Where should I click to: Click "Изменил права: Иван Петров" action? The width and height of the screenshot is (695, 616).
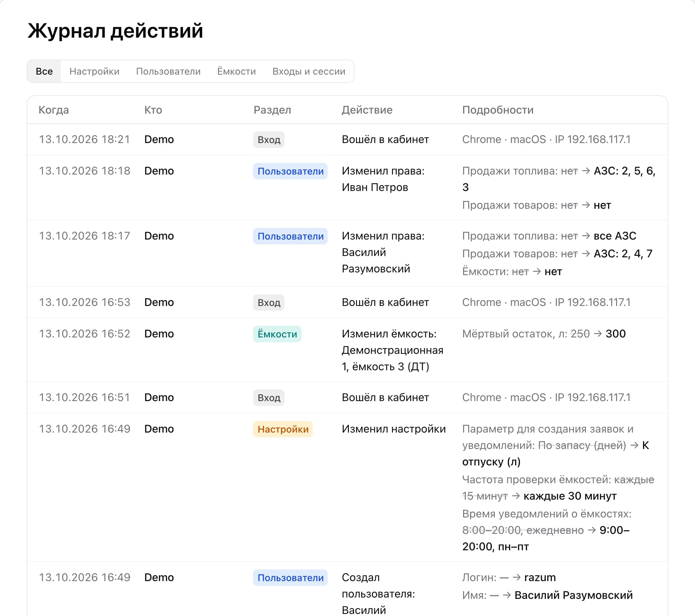[x=383, y=179]
